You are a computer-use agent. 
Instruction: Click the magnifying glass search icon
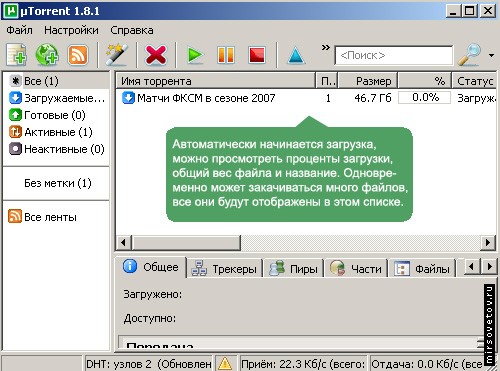(469, 55)
